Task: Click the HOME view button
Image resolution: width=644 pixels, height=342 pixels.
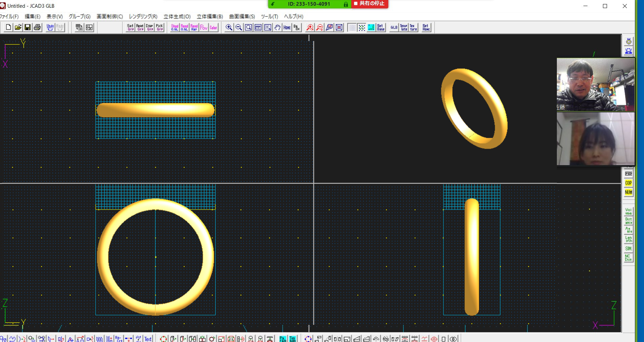Action: [x=287, y=28]
